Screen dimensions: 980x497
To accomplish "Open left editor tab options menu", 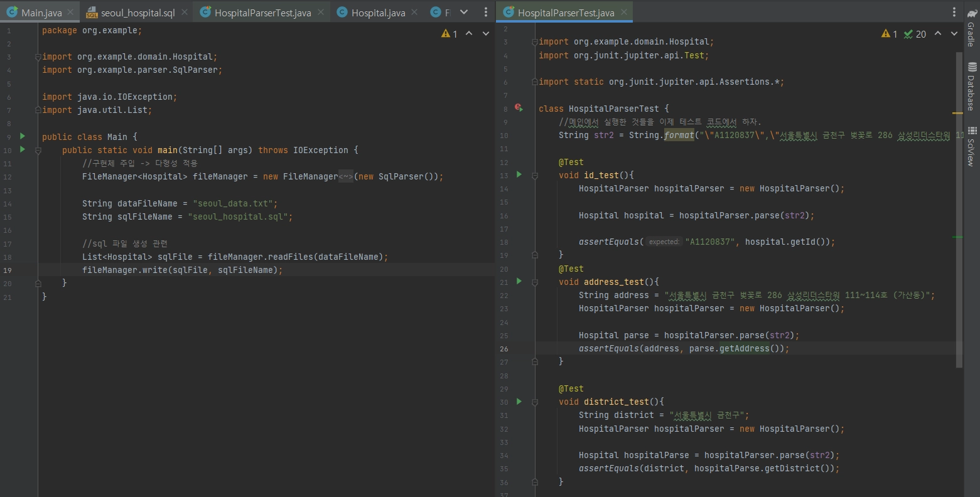I will point(485,13).
